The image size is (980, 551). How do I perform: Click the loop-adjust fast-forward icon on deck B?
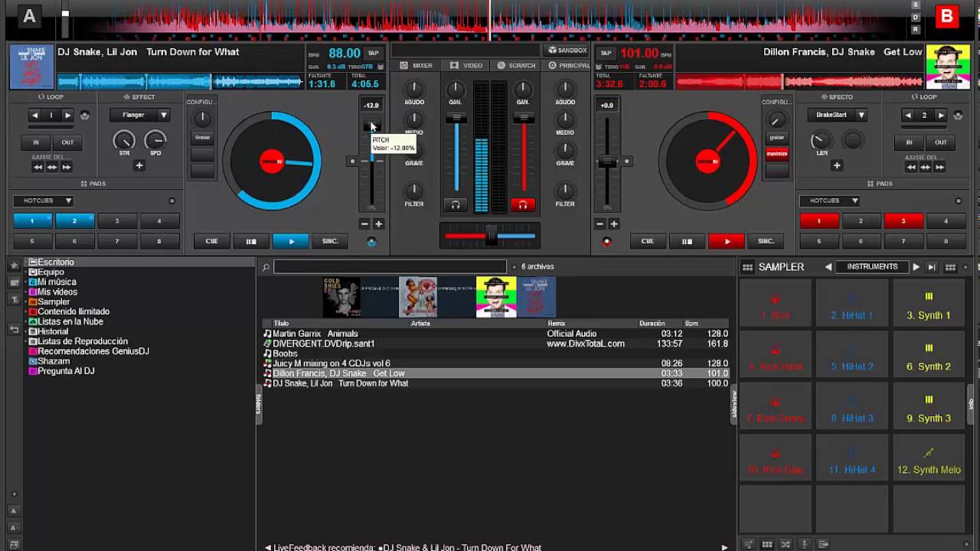940,167
